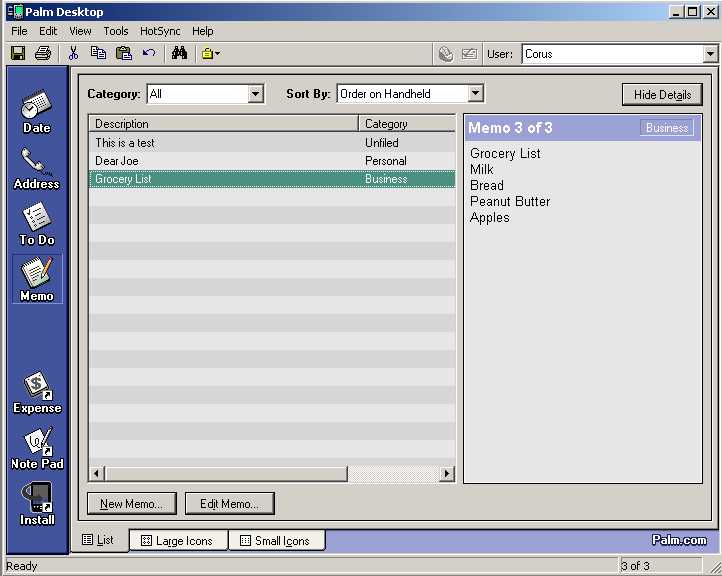722x576 pixels.
Task: Click the Business category selector in memo header
Action: [666, 128]
